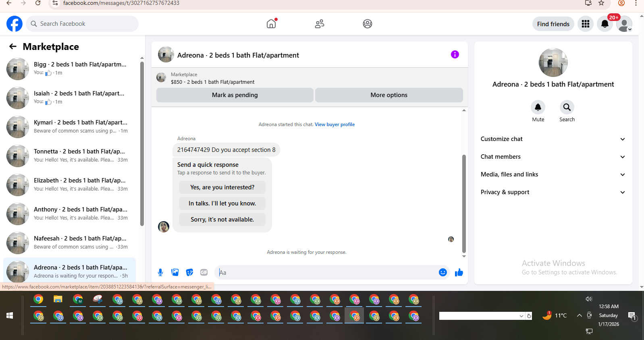Choose a sticker icon in composer
The width and height of the screenshot is (644, 340).
189,272
